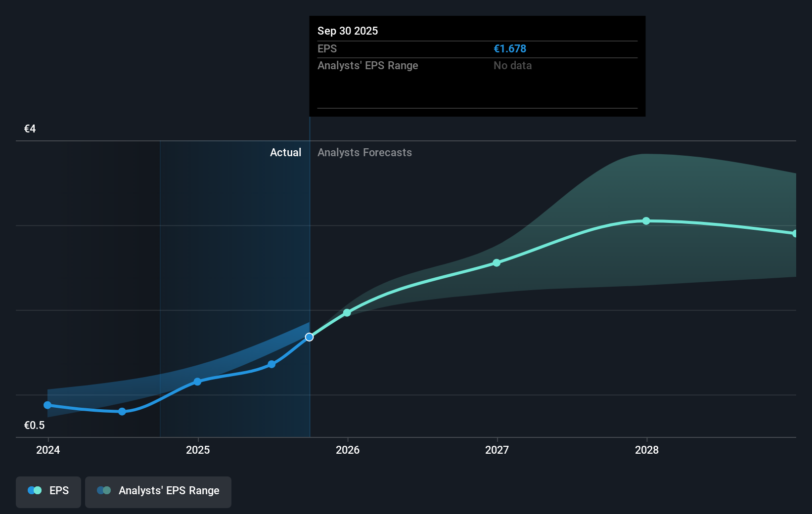The image size is (812, 514).
Task: Click the 'Actual' section label
Action: (x=285, y=153)
